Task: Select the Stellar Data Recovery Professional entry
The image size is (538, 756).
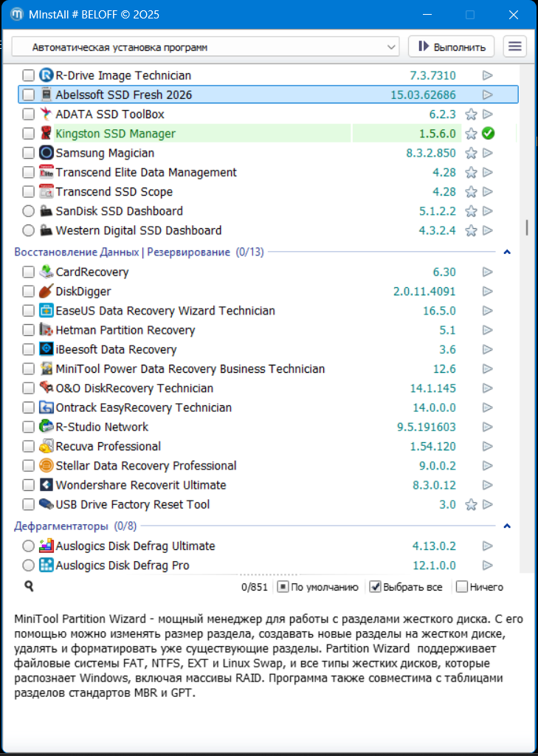Action: pos(146,466)
